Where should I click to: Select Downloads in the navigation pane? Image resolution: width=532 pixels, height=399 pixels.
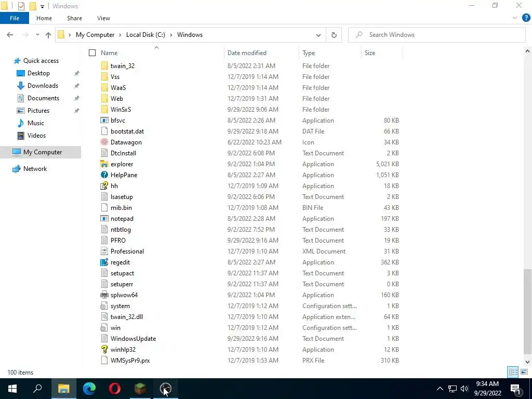coord(43,86)
